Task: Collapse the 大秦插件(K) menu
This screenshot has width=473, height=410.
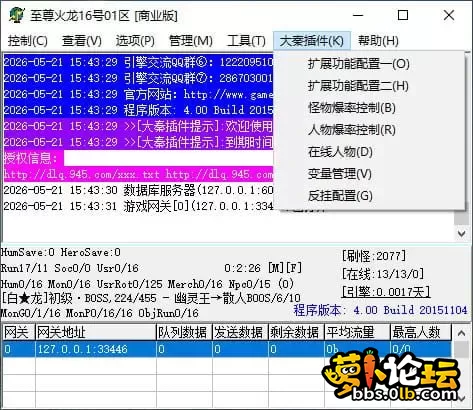Action: click(x=312, y=41)
